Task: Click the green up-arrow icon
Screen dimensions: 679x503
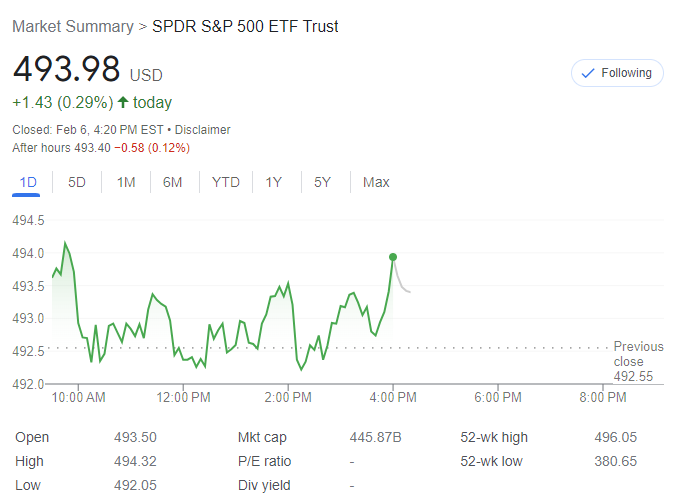Action: (x=123, y=102)
